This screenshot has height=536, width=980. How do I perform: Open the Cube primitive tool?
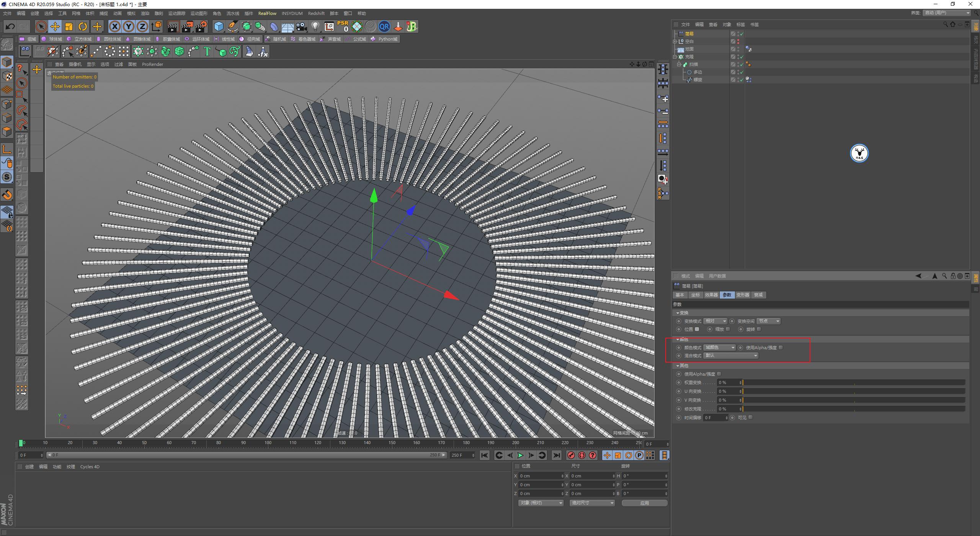pos(219,26)
